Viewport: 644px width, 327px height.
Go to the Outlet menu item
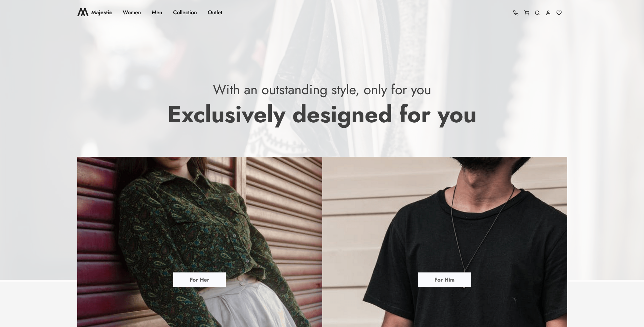point(215,13)
